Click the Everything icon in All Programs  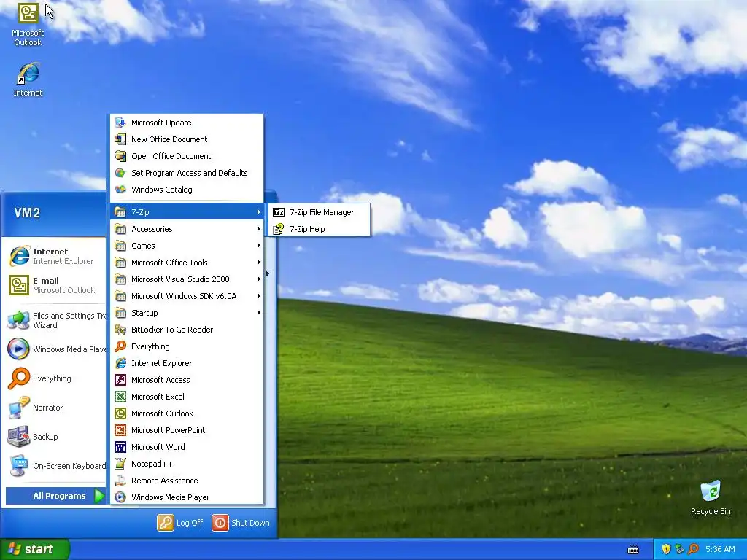pos(120,346)
